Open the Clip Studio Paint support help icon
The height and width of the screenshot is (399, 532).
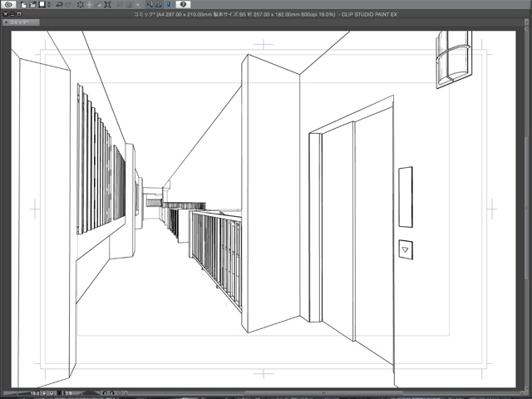pyautogui.click(x=183, y=4)
